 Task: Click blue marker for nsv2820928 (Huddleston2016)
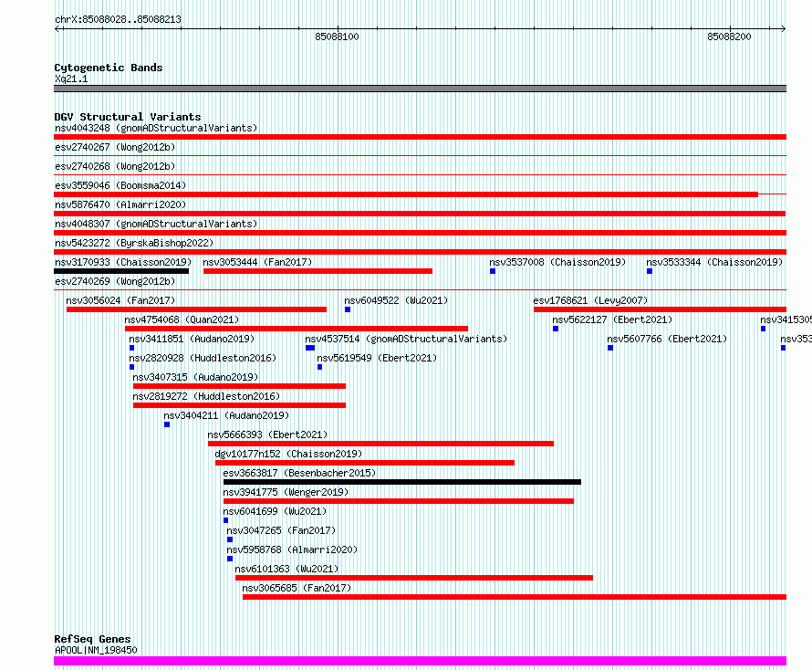[131, 367]
